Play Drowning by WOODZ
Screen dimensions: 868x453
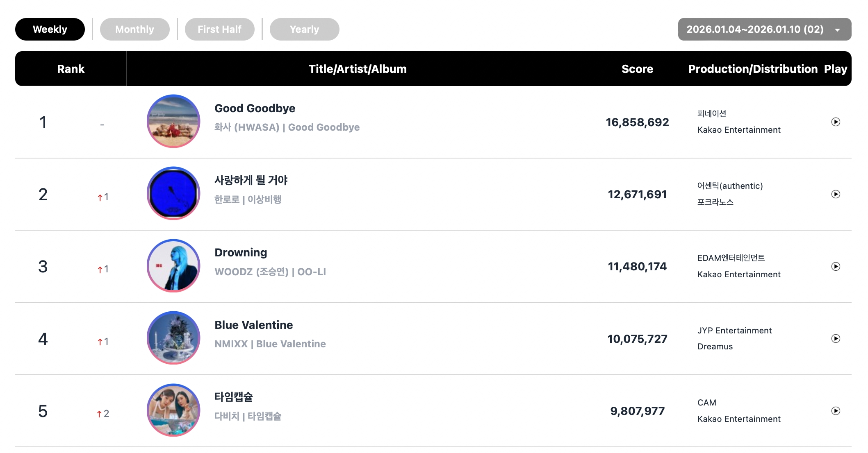pos(835,267)
